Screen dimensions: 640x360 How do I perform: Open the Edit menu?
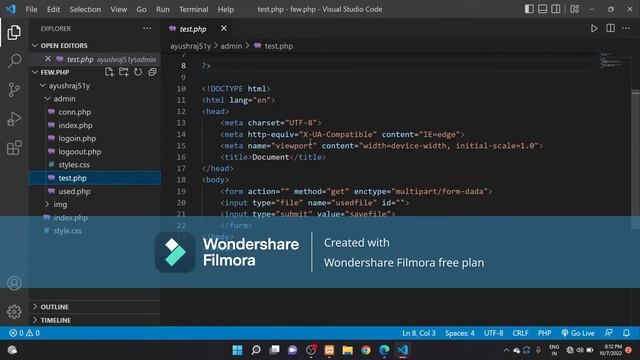[x=53, y=9]
